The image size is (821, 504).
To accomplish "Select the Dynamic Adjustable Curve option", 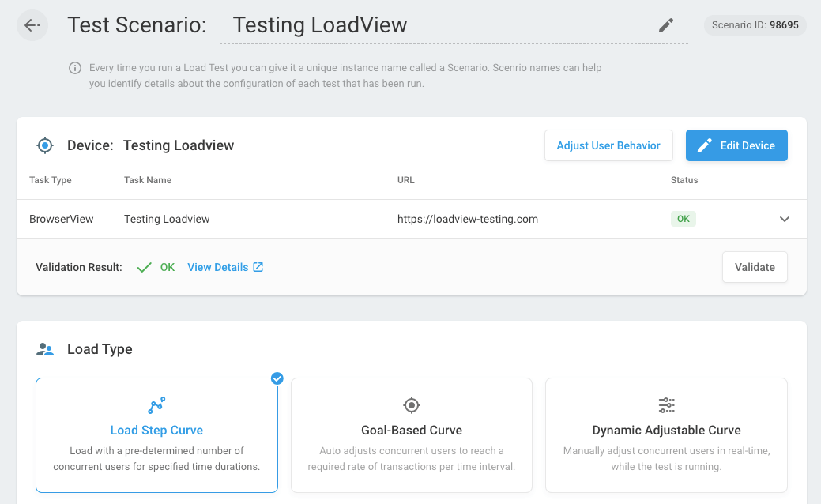I will (667, 435).
